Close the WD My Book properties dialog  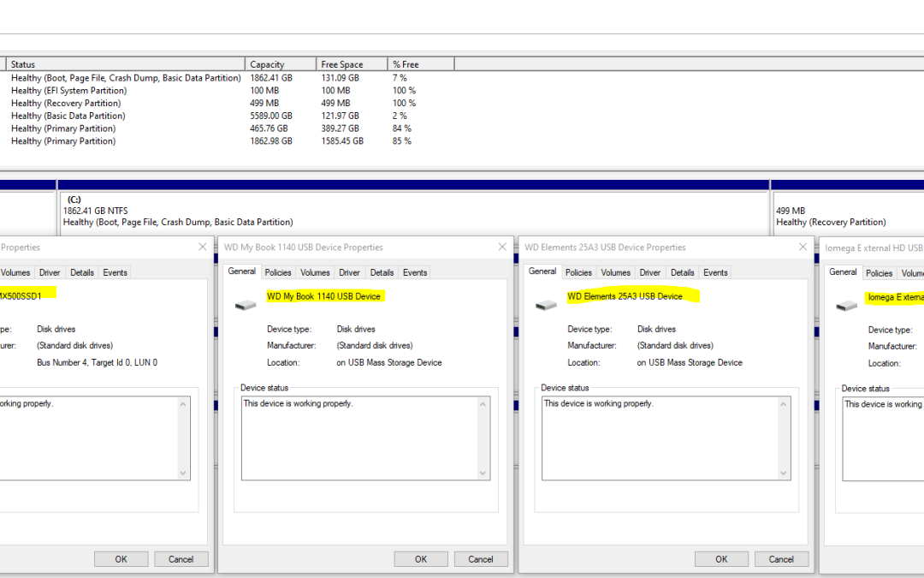pyautogui.click(x=502, y=247)
